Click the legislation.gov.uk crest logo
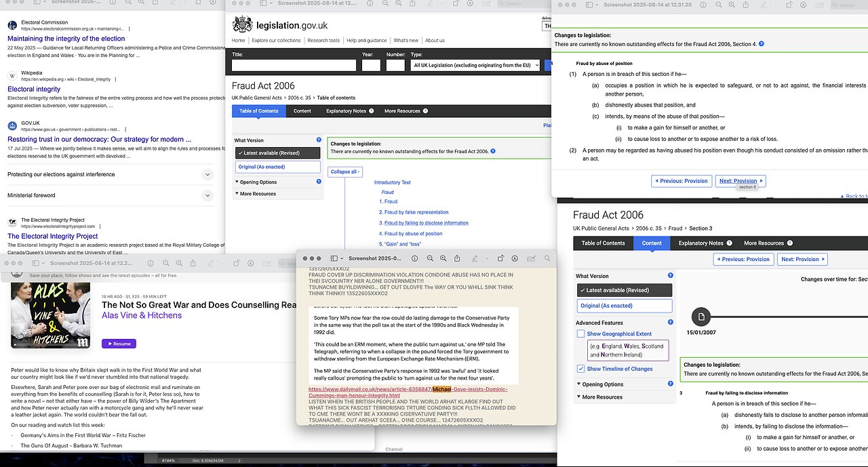 242,24
